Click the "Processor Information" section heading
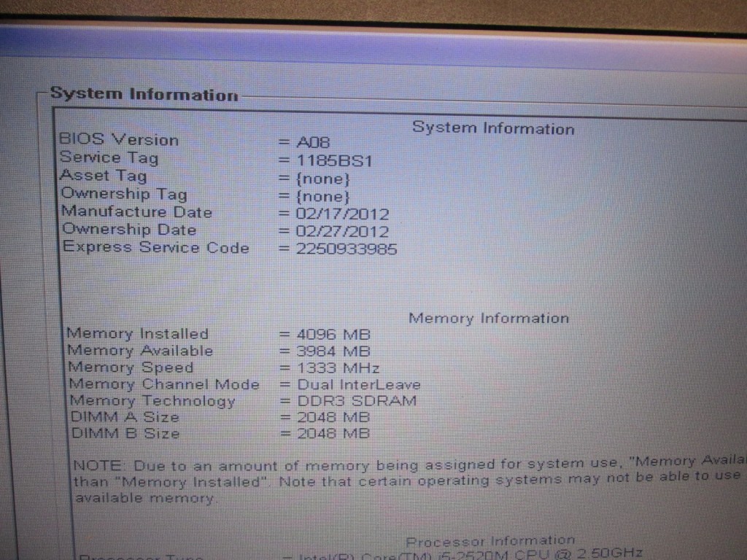Viewport: 747px width, 560px height. [490, 541]
